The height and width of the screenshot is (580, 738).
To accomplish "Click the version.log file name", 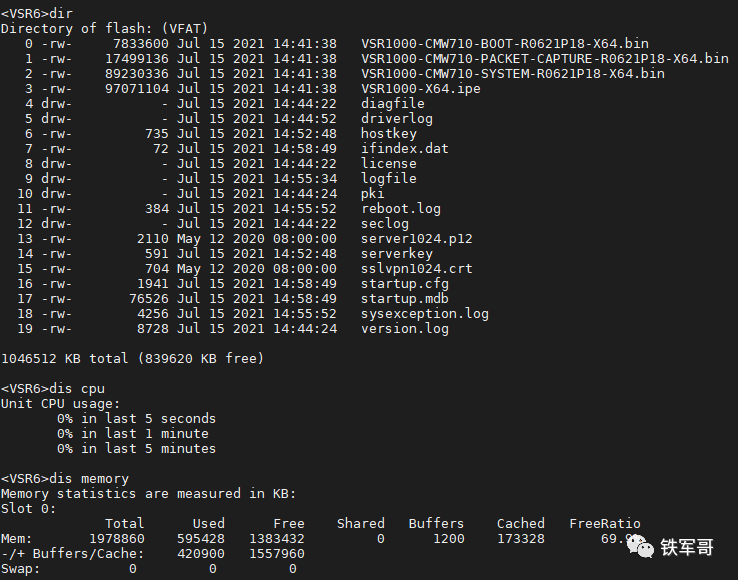I will coord(405,329).
